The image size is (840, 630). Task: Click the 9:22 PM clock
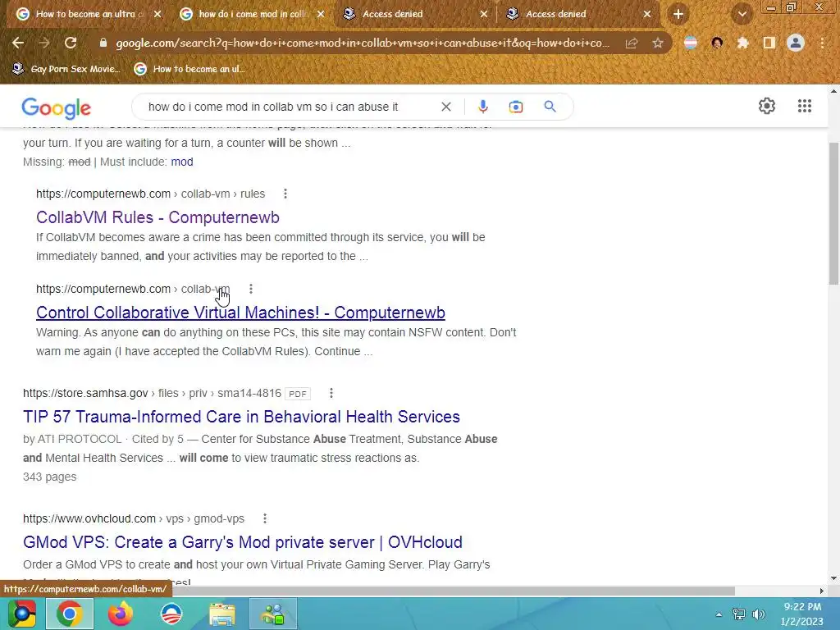click(802, 607)
